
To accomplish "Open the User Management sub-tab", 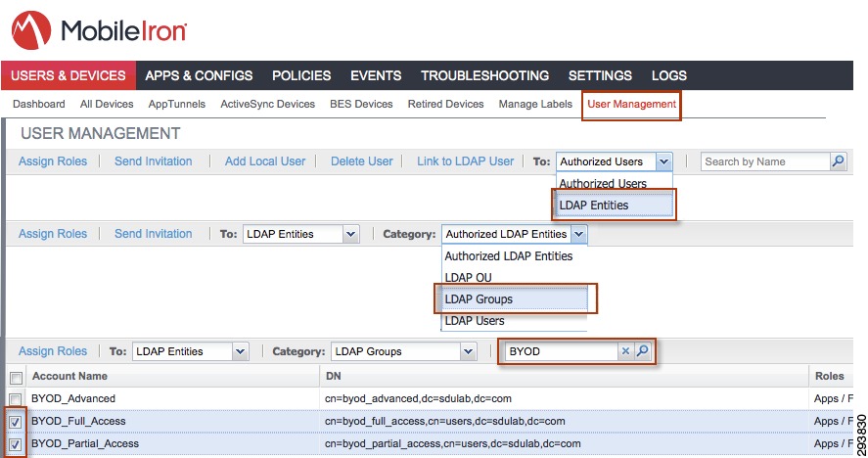I will click(x=631, y=104).
